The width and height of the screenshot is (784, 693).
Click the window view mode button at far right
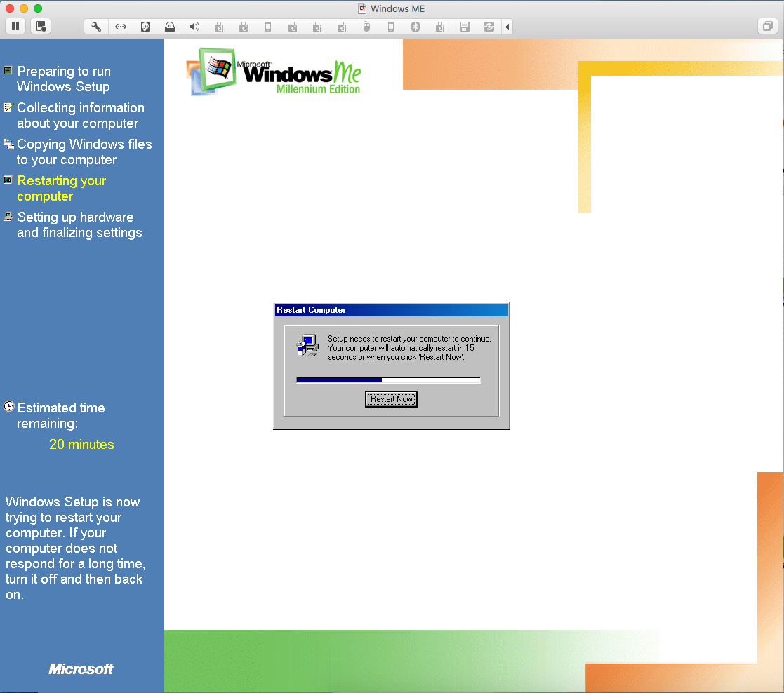click(x=766, y=27)
